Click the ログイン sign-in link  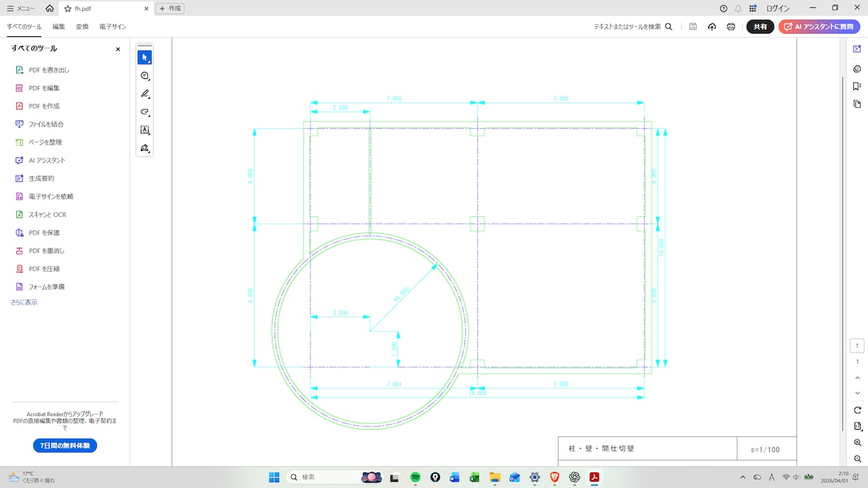pos(778,9)
